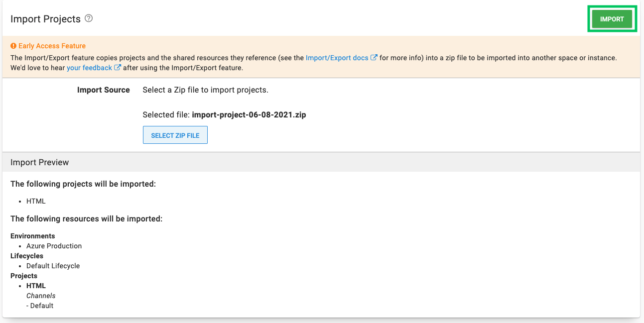The width and height of the screenshot is (644, 323).
Task: Open the your feedback link
Action: (x=89, y=68)
